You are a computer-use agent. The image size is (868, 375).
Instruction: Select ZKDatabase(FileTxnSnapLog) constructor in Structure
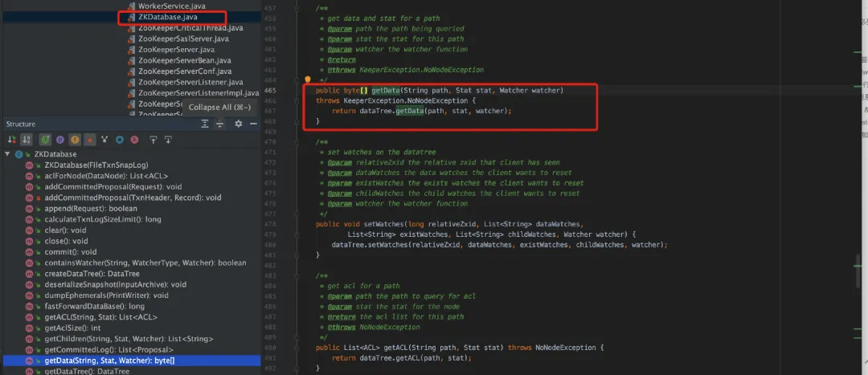coord(96,165)
